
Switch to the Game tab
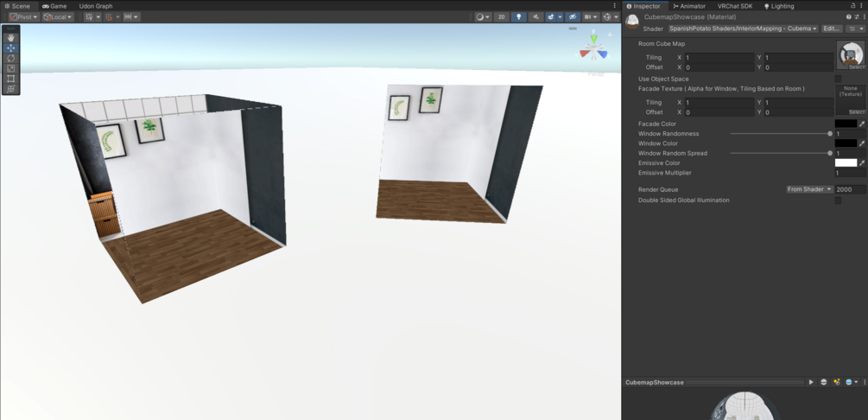(54, 6)
